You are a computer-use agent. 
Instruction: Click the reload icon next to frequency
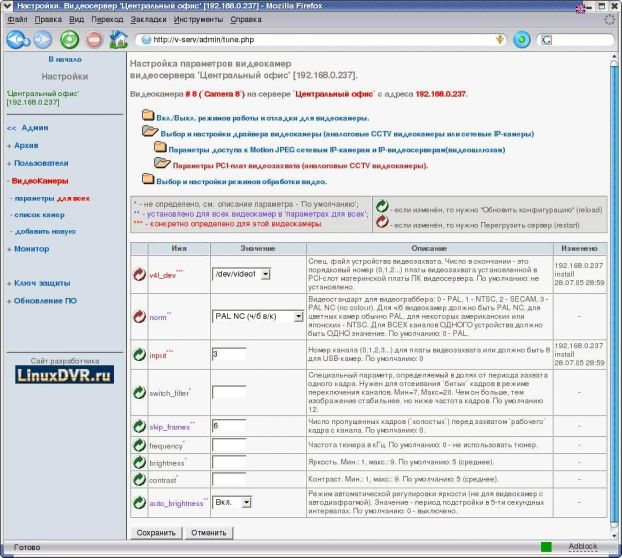[139, 445]
